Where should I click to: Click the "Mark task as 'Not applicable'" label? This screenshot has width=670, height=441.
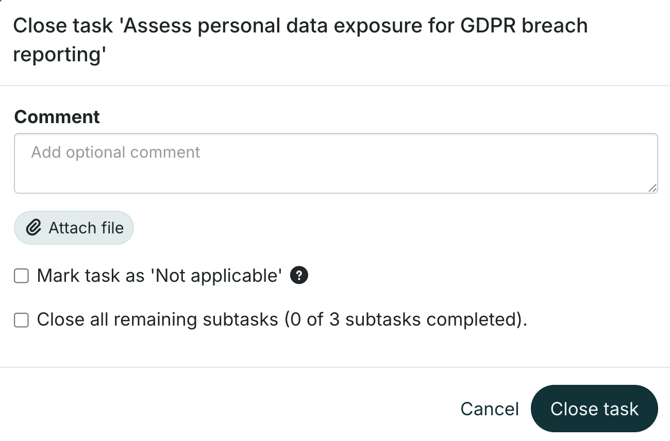pos(159,275)
